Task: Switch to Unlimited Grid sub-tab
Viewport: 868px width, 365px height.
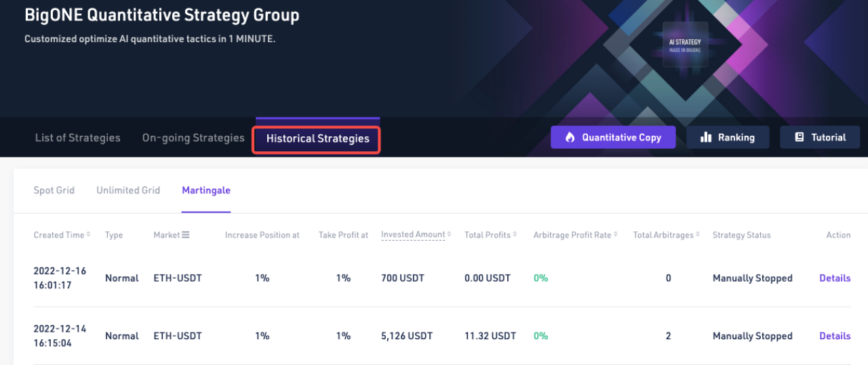Action: click(x=128, y=190)
